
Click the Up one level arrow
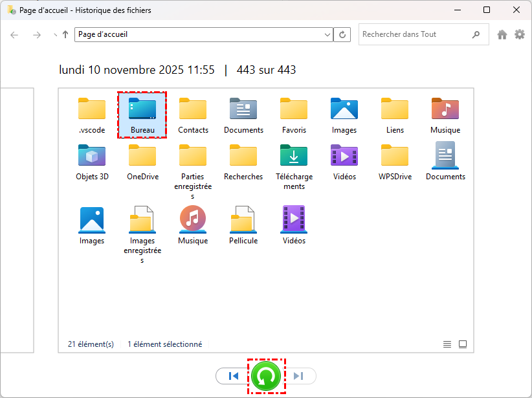coord(65,35)
